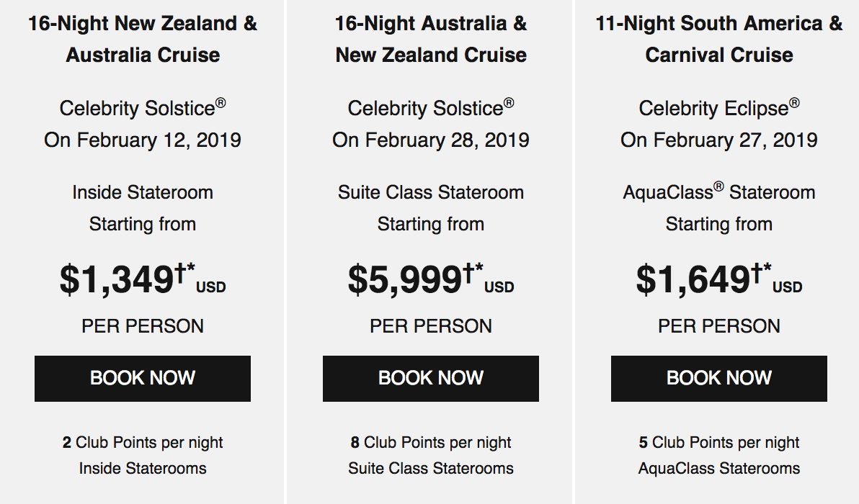Click the 2 Club Points per night text
Viewport: 859px width, 504px height.
(x=143, y=442)
